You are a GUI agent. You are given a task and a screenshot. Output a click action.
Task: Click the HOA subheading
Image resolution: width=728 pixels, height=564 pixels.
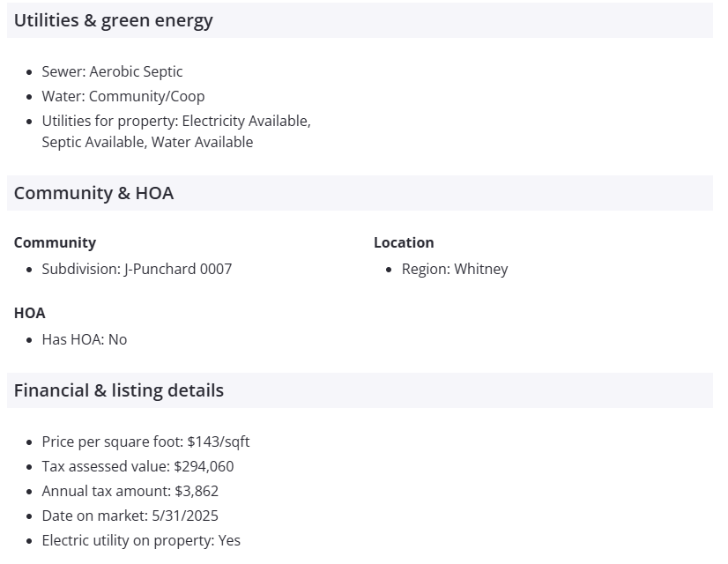30,313
